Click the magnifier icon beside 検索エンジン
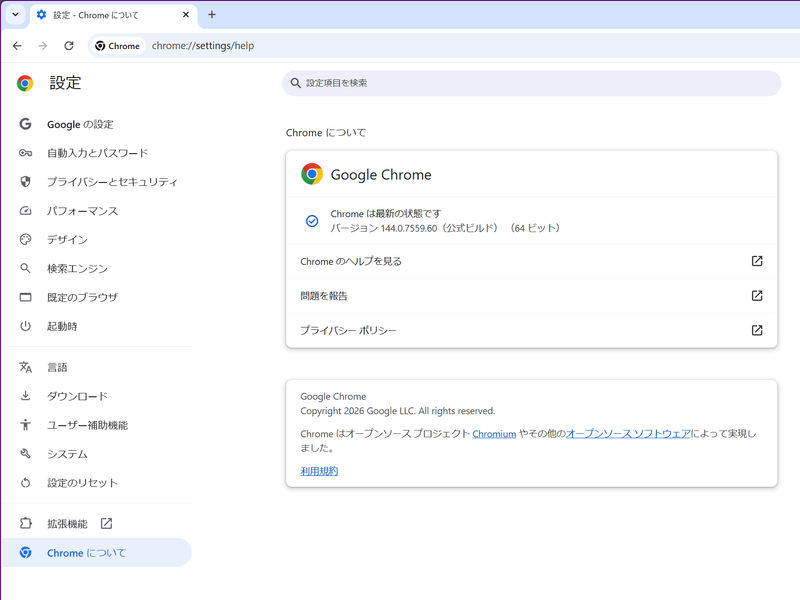The height and width of the screenshot is (600, 800). click(x=24, y=268)
